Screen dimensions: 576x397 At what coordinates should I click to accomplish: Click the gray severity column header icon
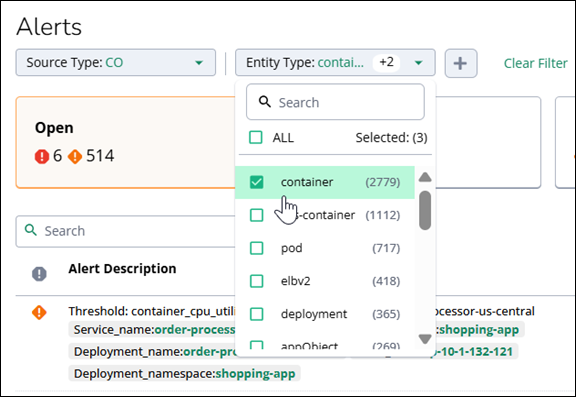[x=39, y=274]
